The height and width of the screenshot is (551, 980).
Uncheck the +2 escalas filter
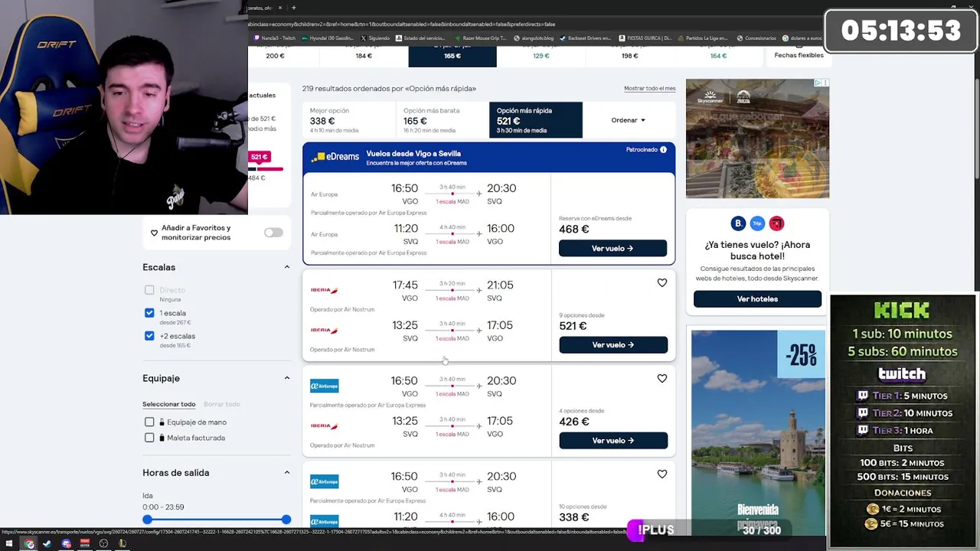coord(149,336)
